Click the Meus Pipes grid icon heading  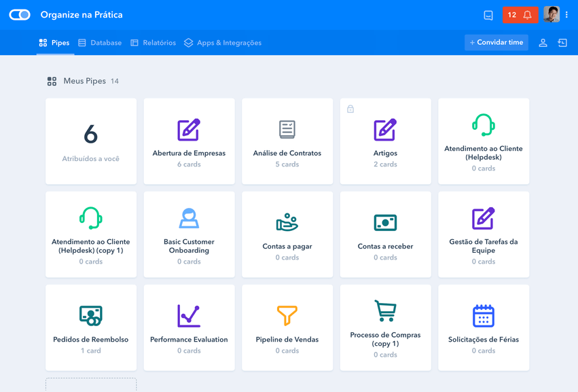(52, 82)
